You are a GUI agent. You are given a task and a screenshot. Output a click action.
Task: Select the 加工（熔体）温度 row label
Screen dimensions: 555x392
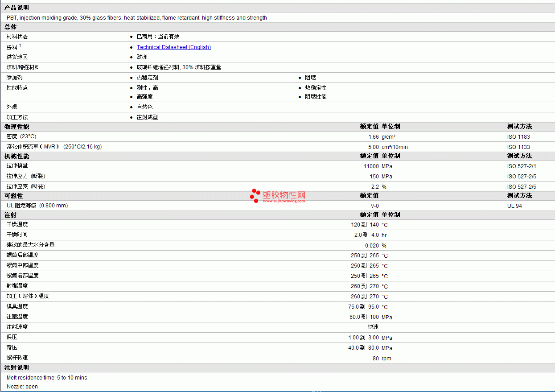coord(28,296)
